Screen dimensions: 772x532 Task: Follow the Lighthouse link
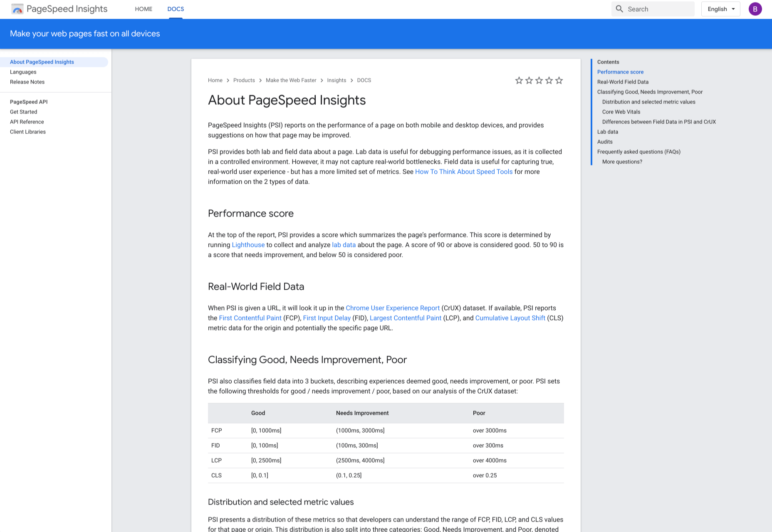(248, 245)
